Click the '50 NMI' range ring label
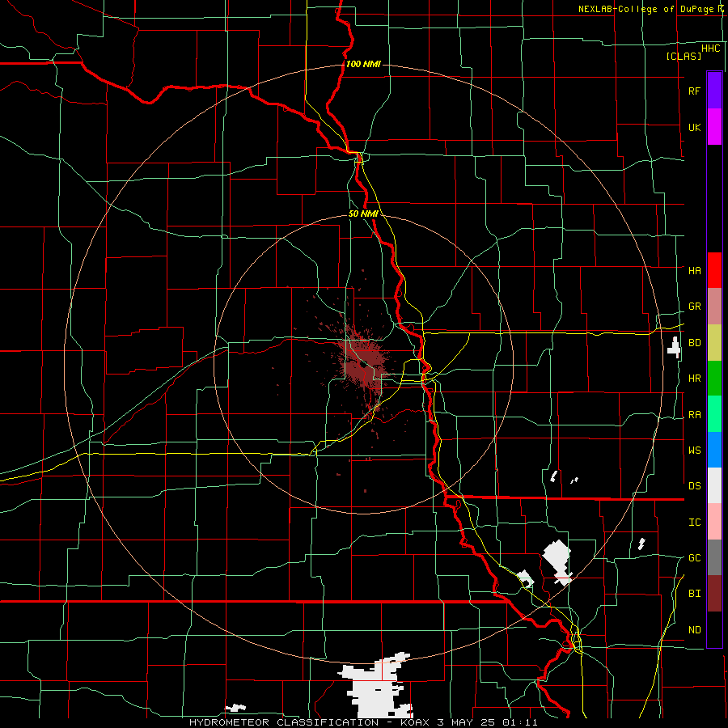Screen dimensions: 728x728 coord(363,214)
